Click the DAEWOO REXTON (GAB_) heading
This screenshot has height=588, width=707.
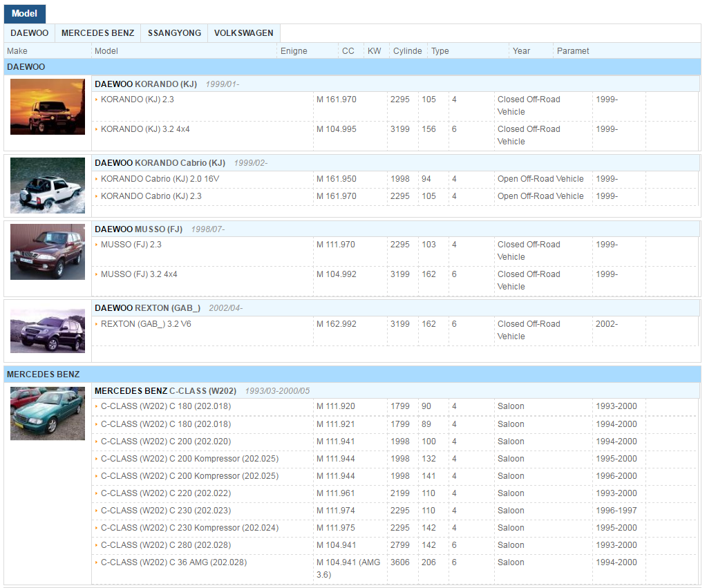coord(147,308)
